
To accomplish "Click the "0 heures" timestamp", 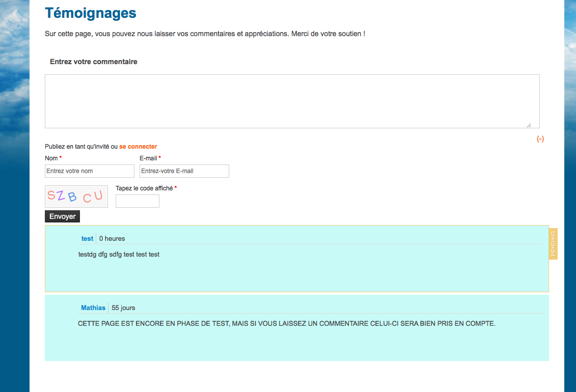I will pos(112,239).
